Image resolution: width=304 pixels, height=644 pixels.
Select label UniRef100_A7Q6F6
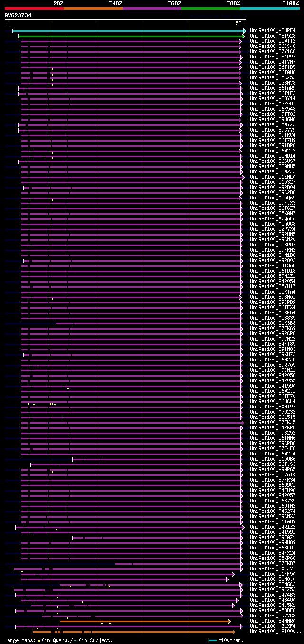273,219
